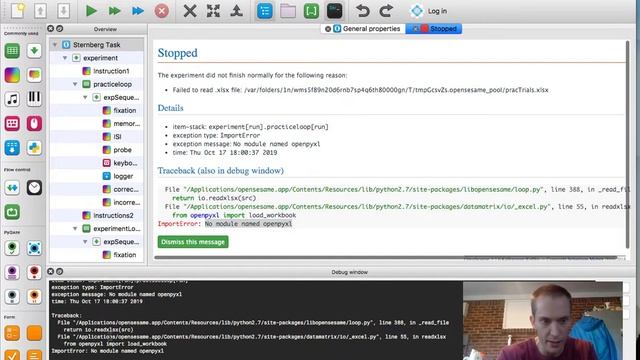Select the inline Python script item

coord(34,148)
